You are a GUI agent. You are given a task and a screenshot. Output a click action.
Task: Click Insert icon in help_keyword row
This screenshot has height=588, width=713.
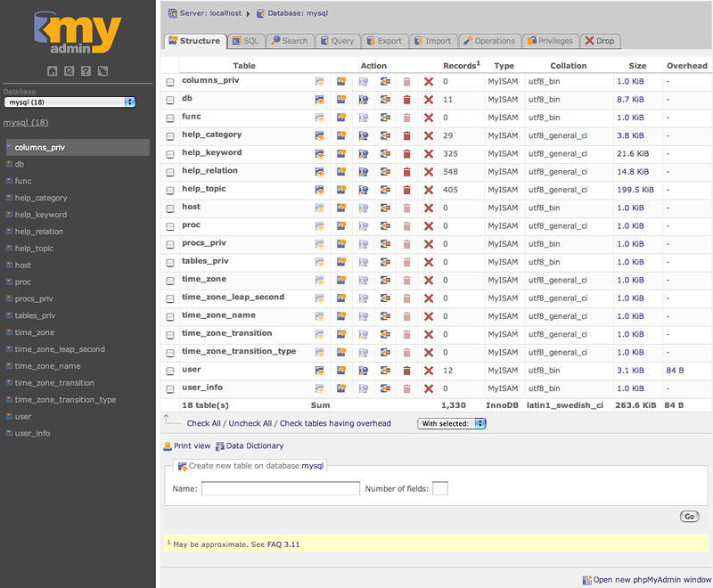coord(385,153)
